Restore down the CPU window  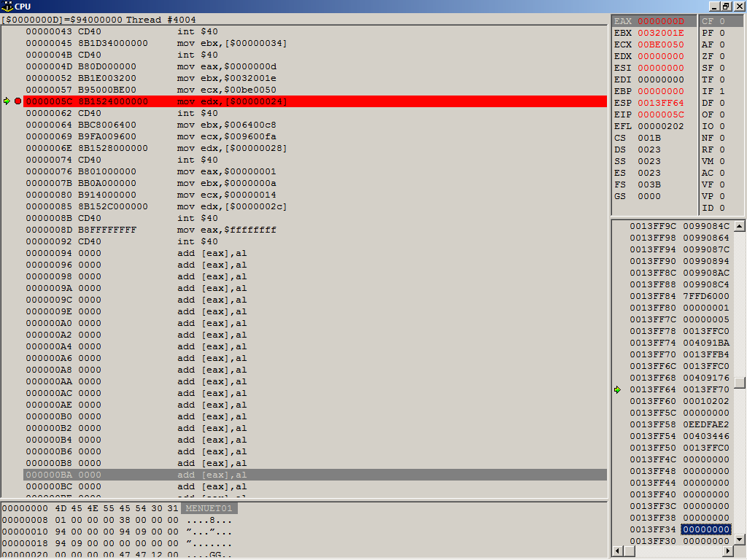point(726,6)
